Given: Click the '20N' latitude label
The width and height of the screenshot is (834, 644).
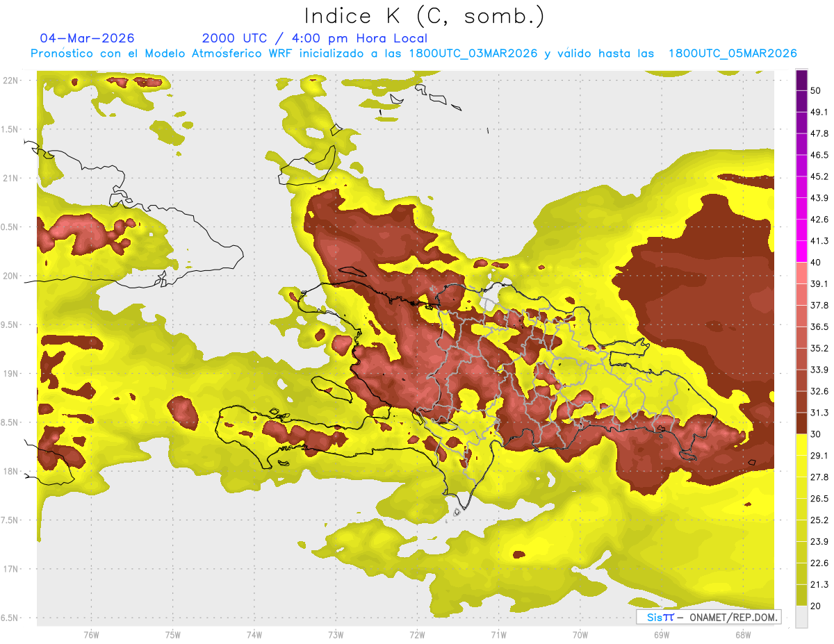Looking at the screenshot, I should tap(10, 276).
